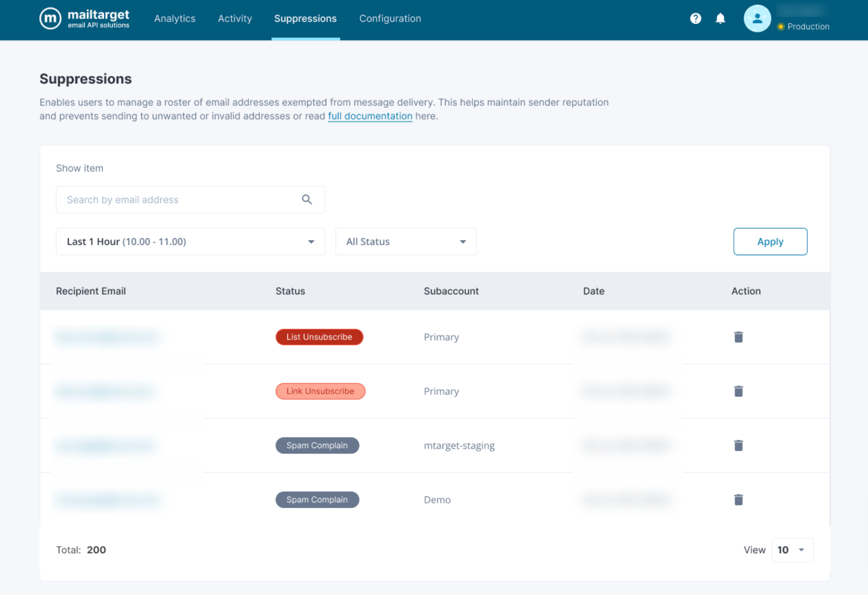The image size is (868, 595).
Task: Focus the Search by email address field
Action: pos(178,200)
